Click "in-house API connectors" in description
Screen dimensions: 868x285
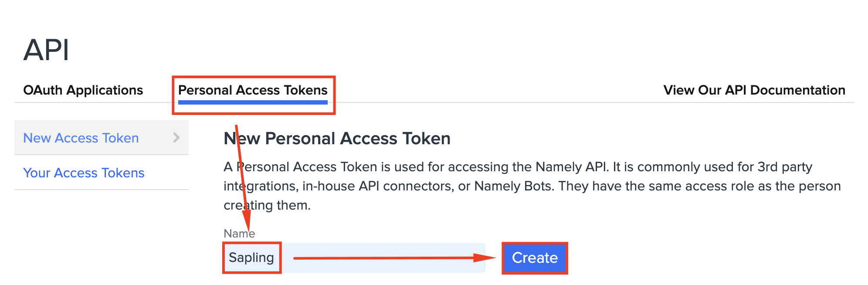tap(377, 186)
